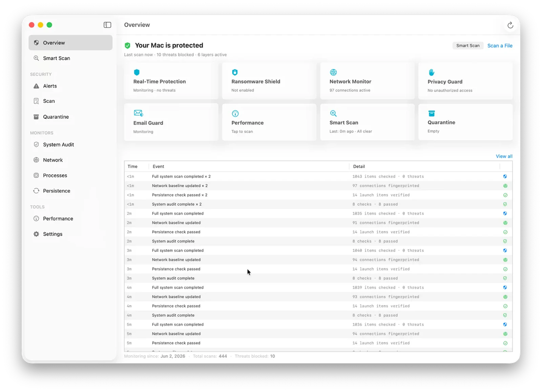Click the Overview shield icon in sidebar
The image size is (542, 392).
tap(36, 43)
